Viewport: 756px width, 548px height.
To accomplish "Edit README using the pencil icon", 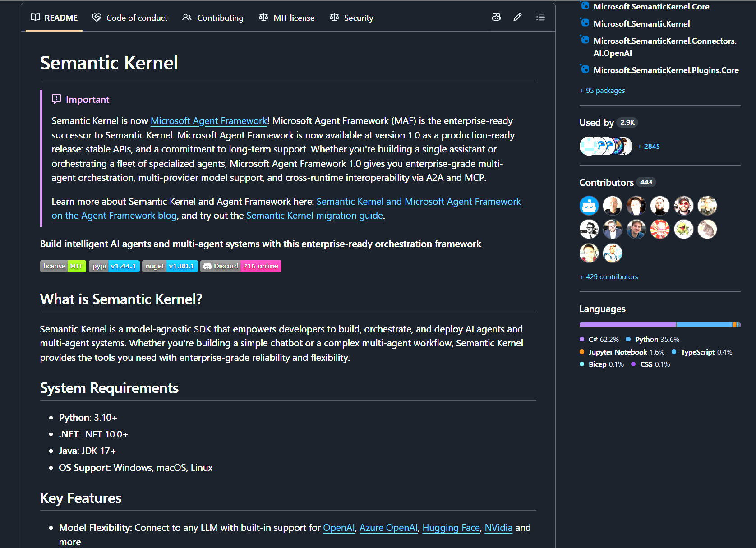I will tap(518, 17).
